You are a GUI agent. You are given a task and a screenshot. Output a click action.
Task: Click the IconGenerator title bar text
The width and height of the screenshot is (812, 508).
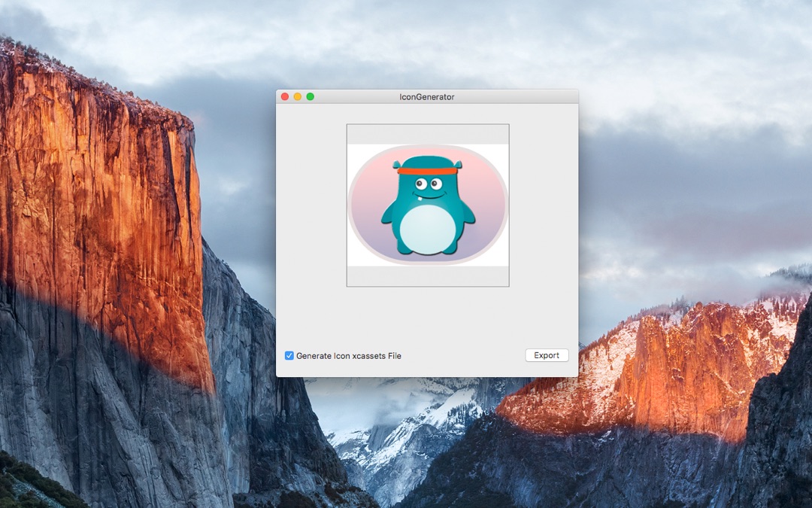pyautogui.click(x=429, y=96)
